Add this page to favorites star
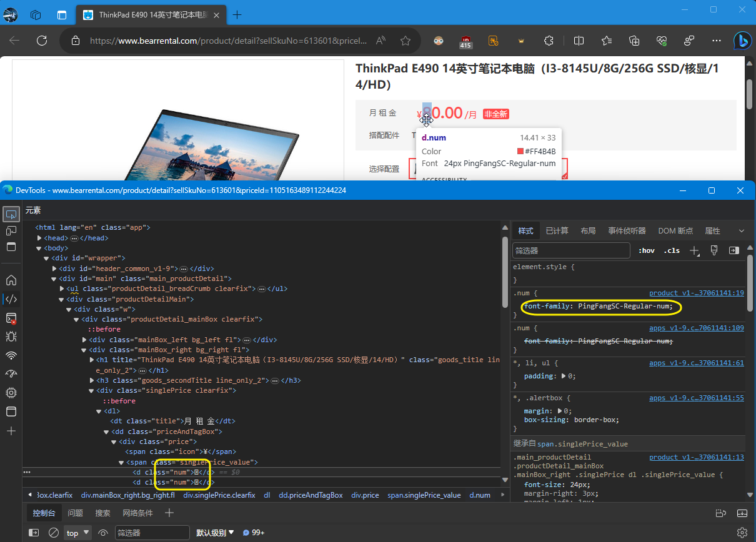The height and width of the screenshot is (542, 756). (x=405, y=41)
